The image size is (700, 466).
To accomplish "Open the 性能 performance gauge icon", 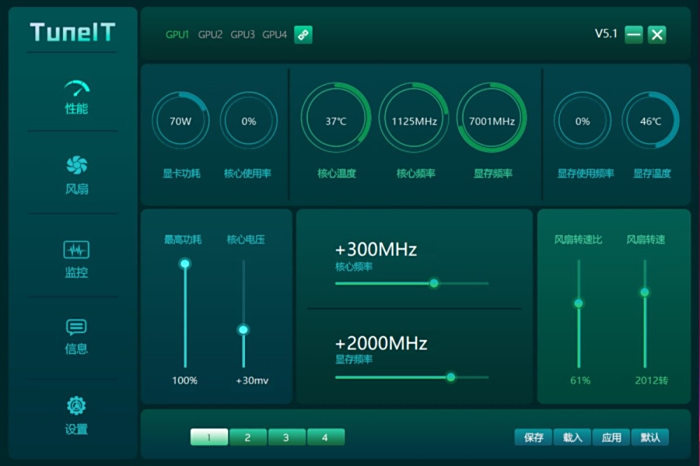I will click(x=77, y=88).
